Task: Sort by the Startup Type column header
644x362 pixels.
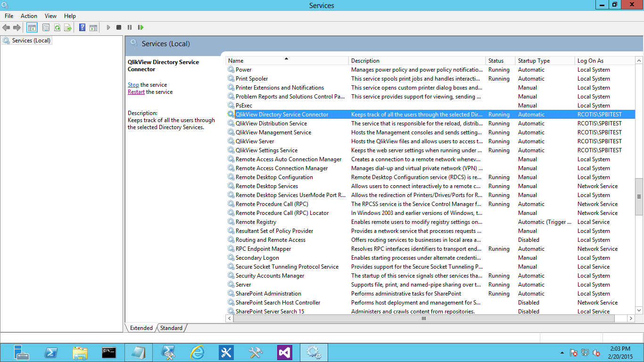Action: tap(545, 61)
